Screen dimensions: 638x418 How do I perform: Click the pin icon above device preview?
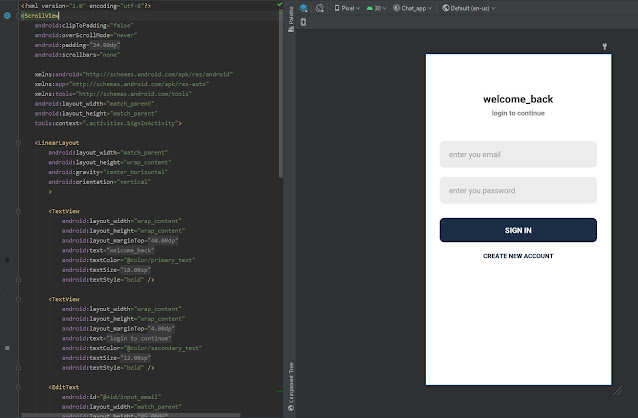click(x=605, y=46)
